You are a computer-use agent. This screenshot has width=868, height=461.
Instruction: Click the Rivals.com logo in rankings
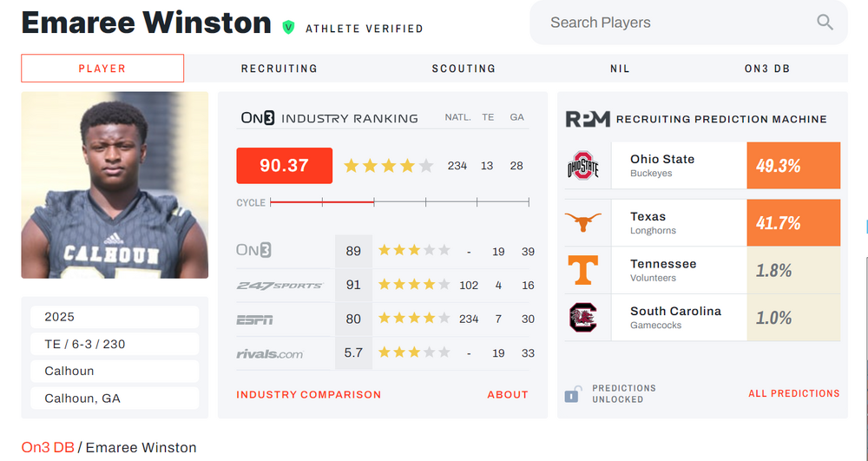point(269,353)
